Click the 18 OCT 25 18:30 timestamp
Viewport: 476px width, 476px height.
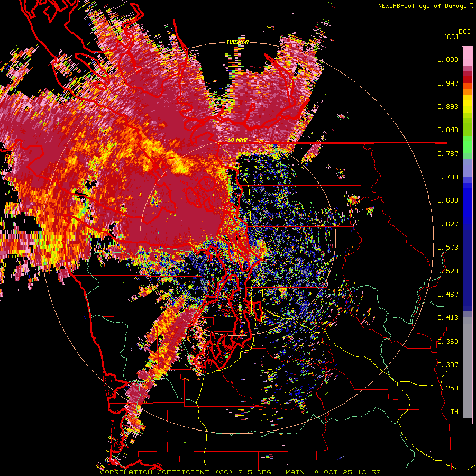point(345,472)
